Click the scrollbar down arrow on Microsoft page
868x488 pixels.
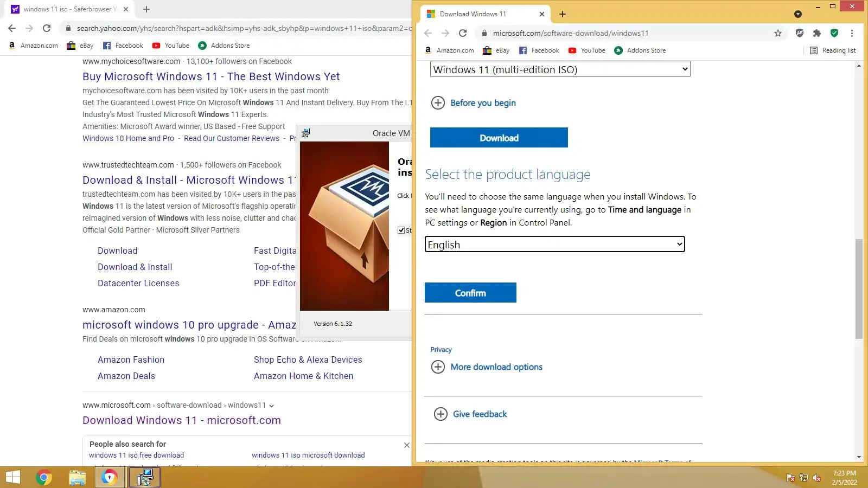pos(859,457)
